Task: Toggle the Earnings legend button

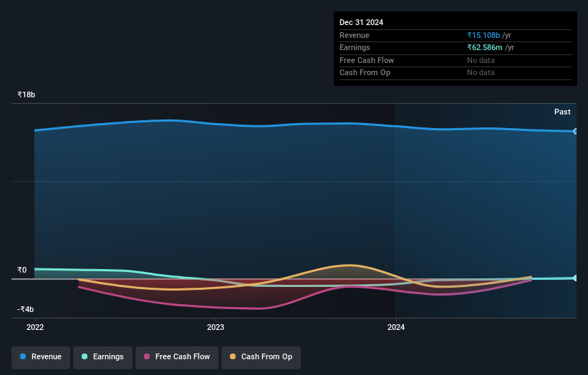Action: point(102,357)
